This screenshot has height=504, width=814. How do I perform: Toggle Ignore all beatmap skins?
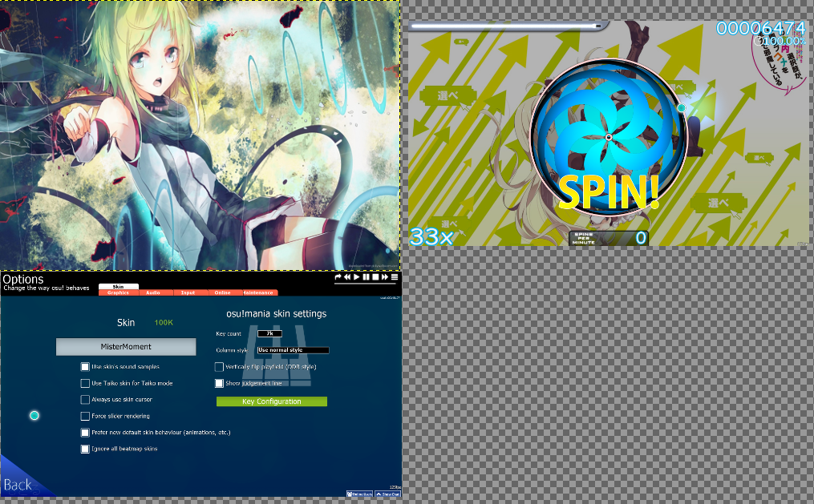pyautogui.click(x=85, y=449)
